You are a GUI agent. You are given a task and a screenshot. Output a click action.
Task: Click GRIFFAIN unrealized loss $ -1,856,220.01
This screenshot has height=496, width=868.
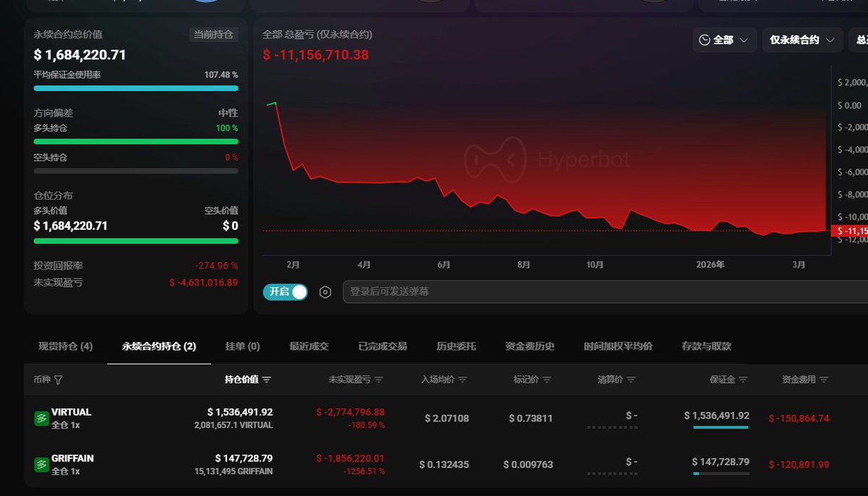pyautogui.click(x=350, y=458)
